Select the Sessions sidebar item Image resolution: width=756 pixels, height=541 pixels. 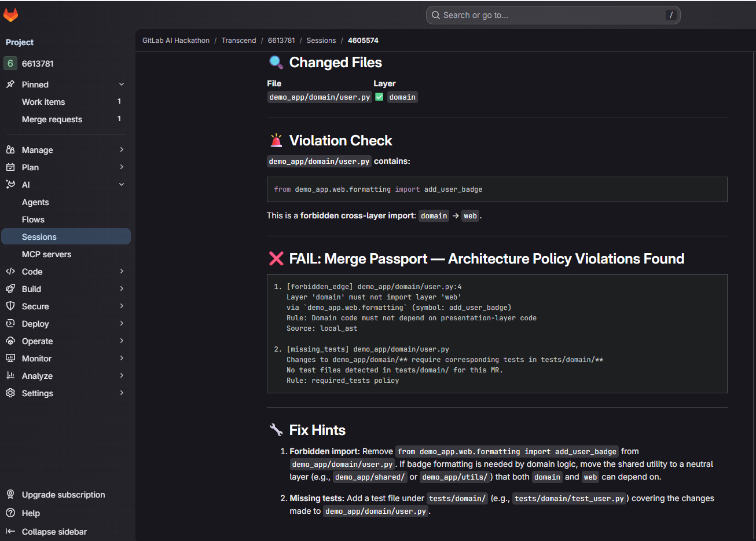[66, 237]
